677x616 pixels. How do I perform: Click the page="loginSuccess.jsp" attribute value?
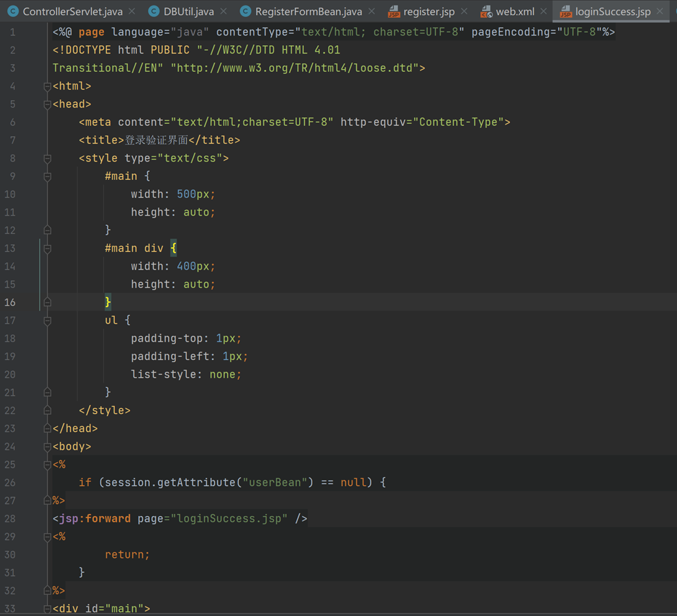coord(229,518)
